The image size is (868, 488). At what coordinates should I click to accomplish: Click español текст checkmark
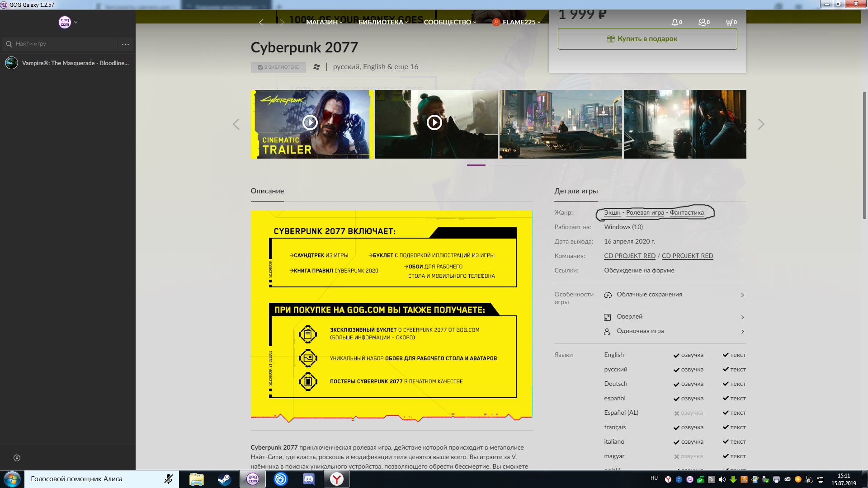(726, 399)
